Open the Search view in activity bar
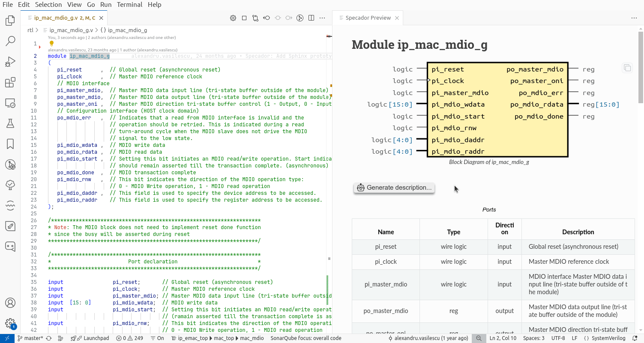This screenshot has height=343, width=644. (10, 41)
